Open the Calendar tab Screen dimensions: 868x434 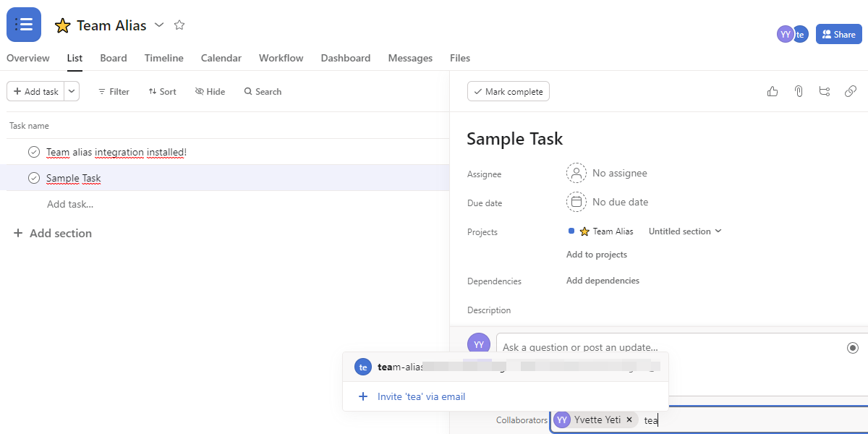(x=221, y=58)
